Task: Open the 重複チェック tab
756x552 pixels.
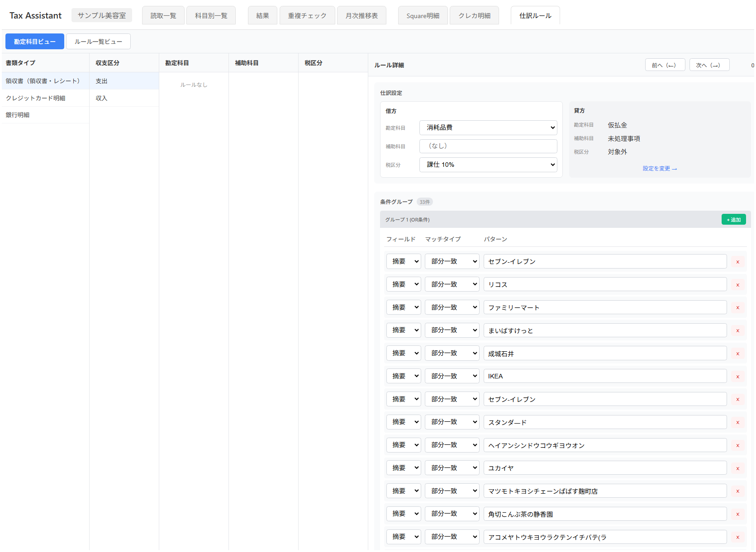Action: 307,16
